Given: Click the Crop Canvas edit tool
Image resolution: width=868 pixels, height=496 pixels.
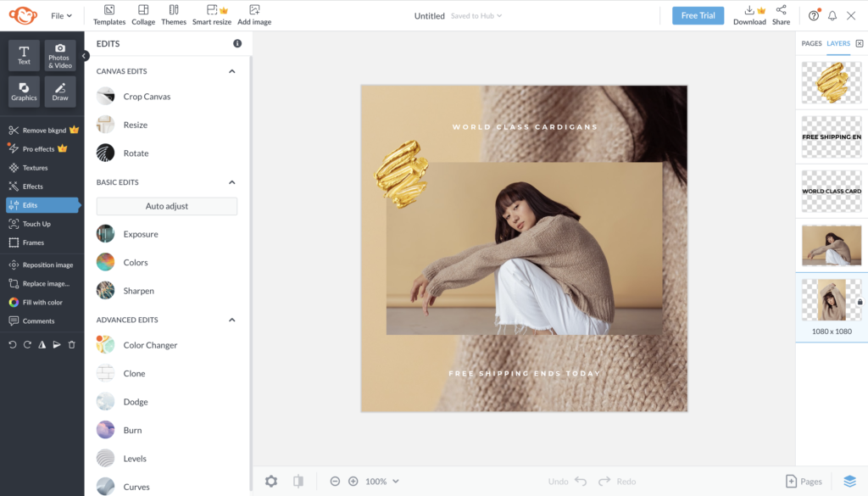Looking at the screenshot, I should (147, 97).
